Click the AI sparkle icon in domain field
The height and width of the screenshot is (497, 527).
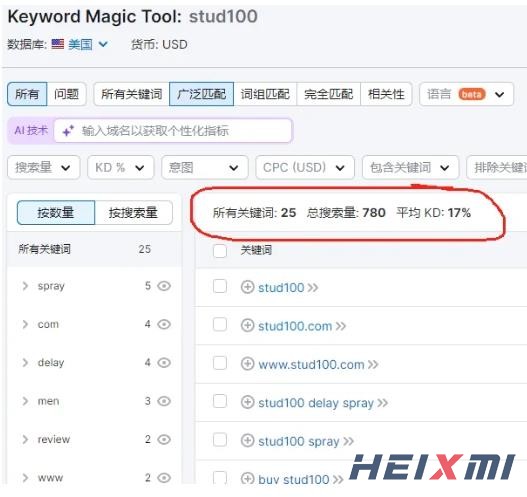tap(68, 131)
